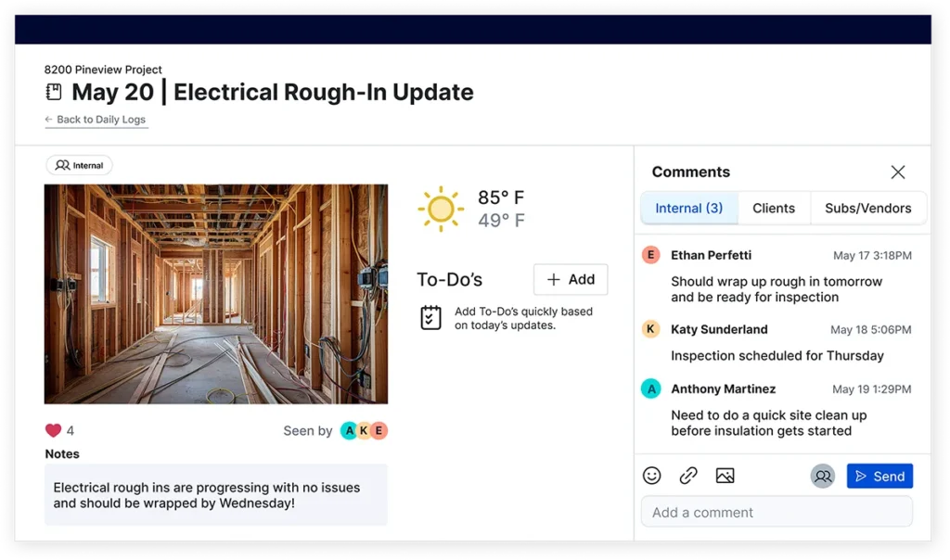Click the Comments panel heading
The image size is (950, 560).
click(690, 172)
